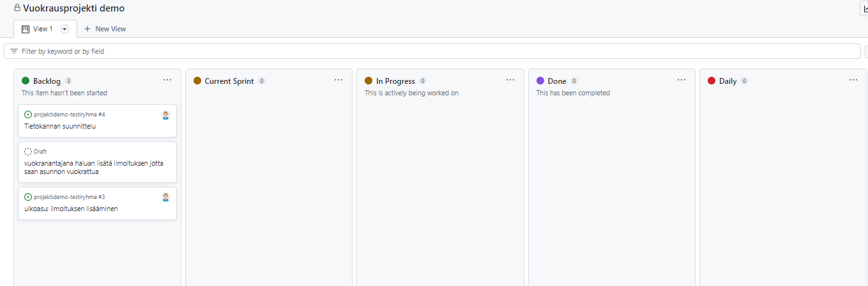The width and height of the screenshot is (868, 286).
Task: Open the In Progress column ellipsis menu
Action: click(x=510, y=80)
